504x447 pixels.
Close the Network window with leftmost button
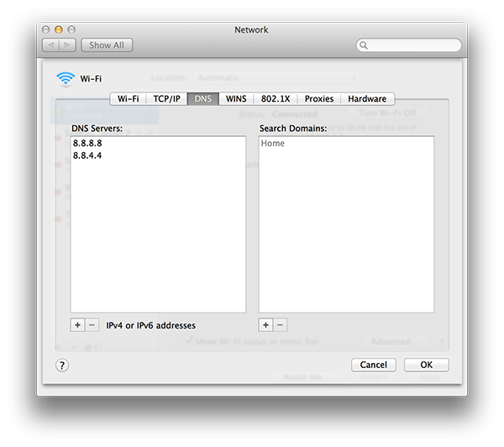coord(45,30)
